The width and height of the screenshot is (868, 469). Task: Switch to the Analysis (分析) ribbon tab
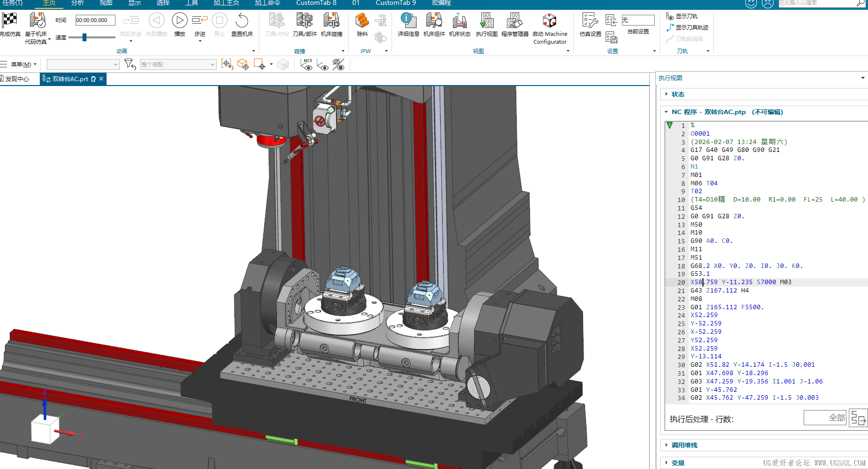[x=78, y=3]
